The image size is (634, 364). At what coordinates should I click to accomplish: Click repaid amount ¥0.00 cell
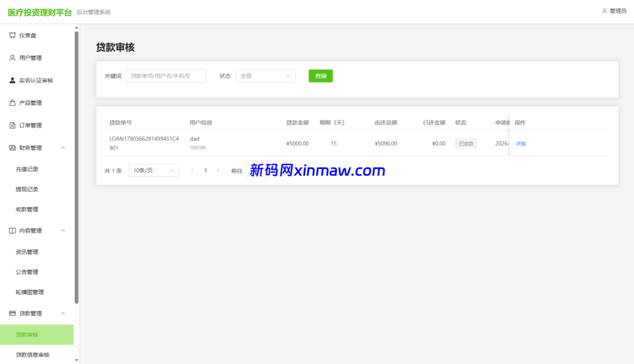[439, 144]
